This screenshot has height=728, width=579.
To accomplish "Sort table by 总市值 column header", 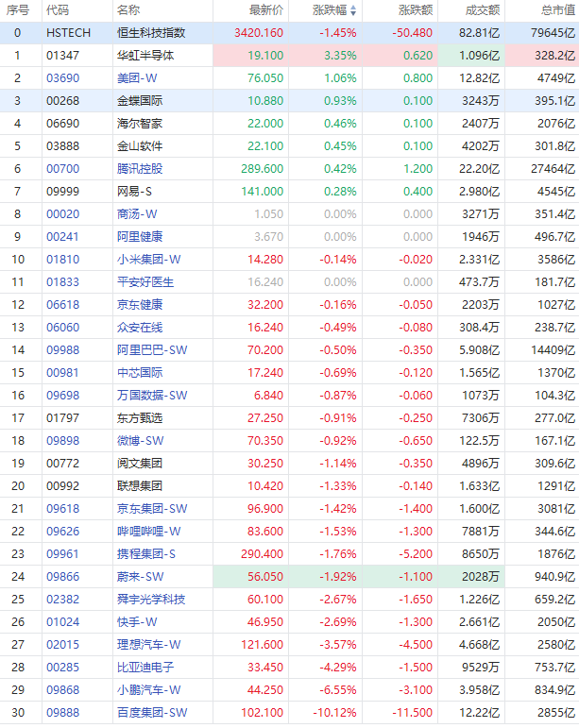I will [558, 10].
